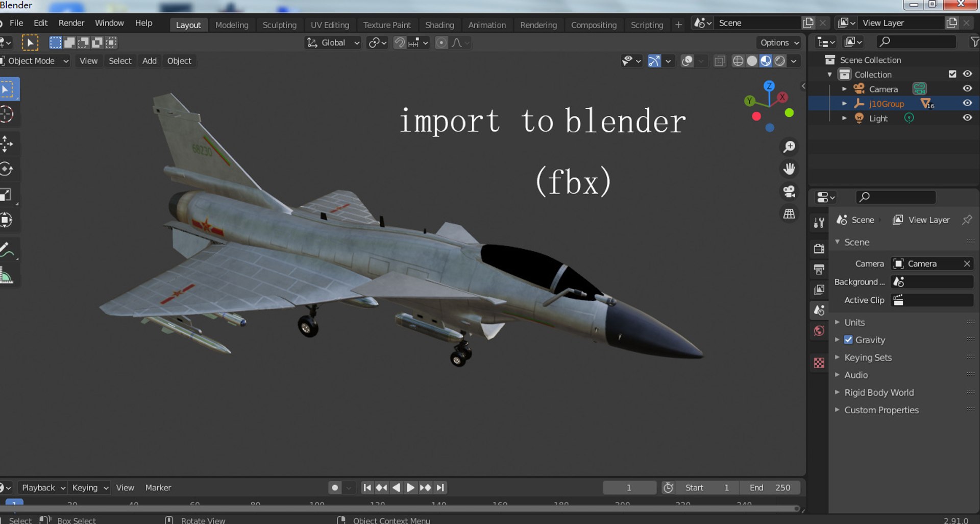Image resolution: width=980 pixels, height=524 pixels.
Task: Click the pan view hand icon
Action: pyautogui.click(x=789, y=169)
